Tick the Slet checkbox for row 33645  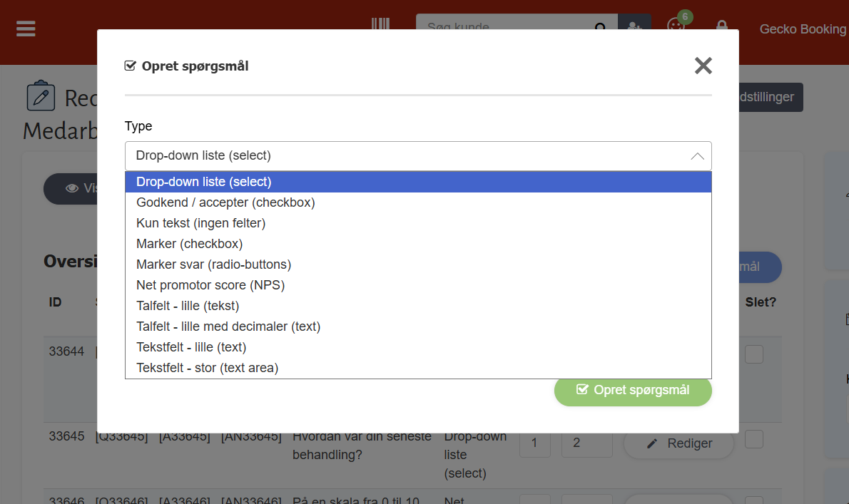click(754, 439)
